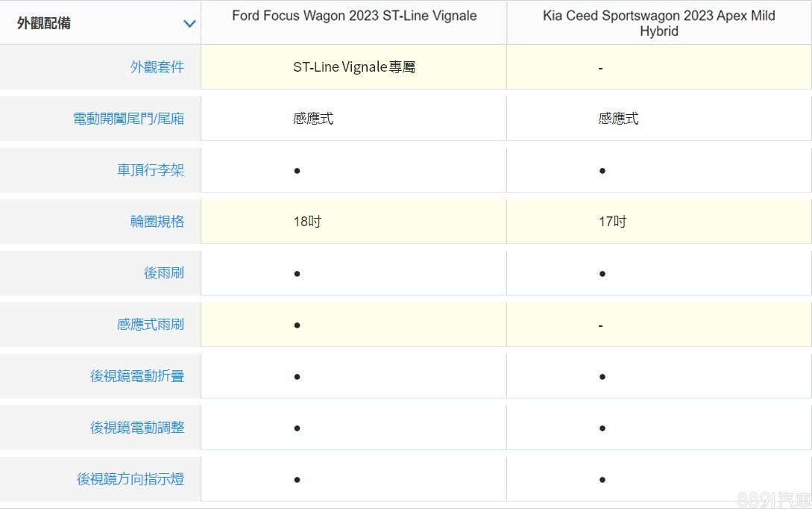Open the 電動開闔尾門/尾廂 spec link
Image resolution: width=812 pixels, height=509 pixels.
[x=128, y=119]
